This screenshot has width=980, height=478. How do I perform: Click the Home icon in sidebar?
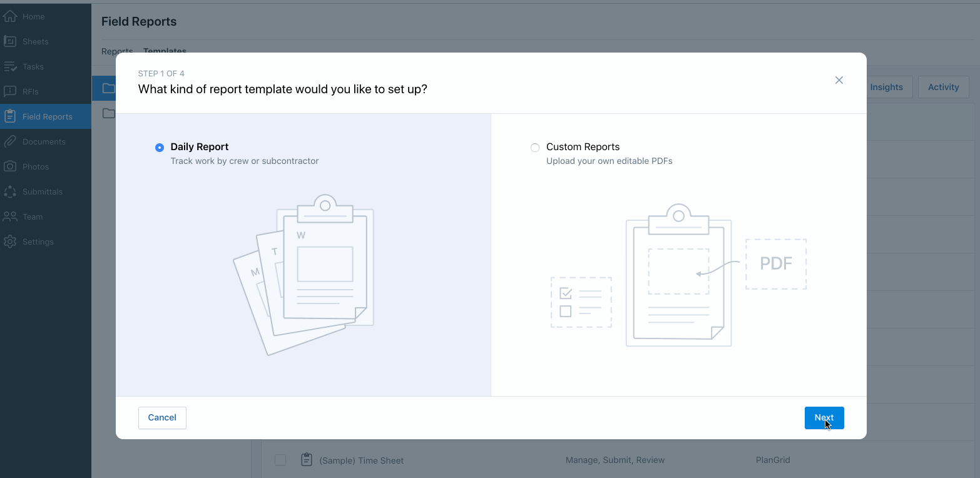10,16
